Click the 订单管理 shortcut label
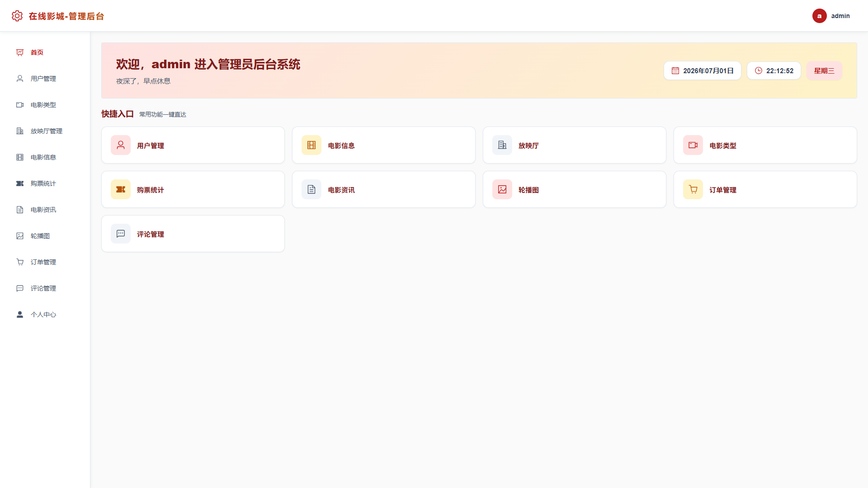 pos(722,190)
